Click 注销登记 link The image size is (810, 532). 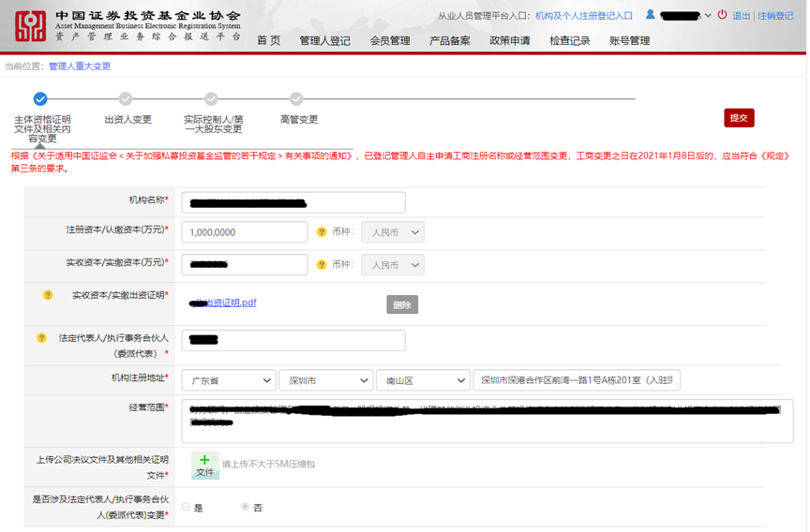tap(775, 16)
